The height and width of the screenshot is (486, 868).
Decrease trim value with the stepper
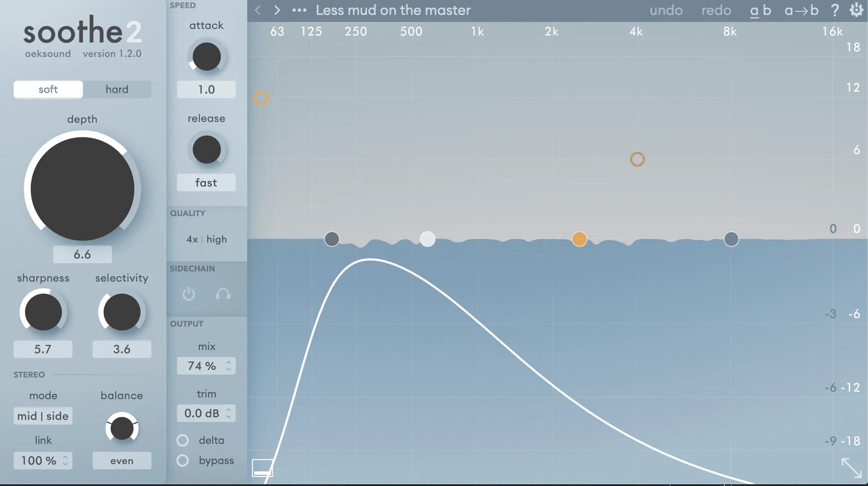(228, 416)
